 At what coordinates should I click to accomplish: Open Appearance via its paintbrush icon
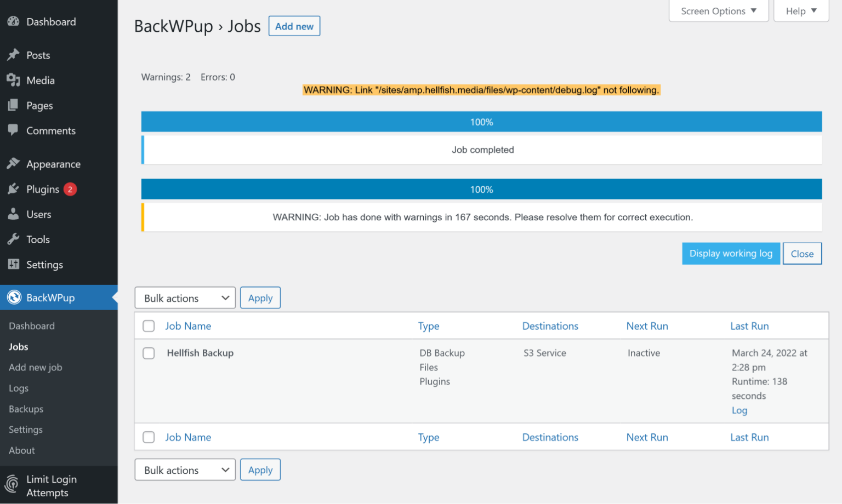pyautogui.click(x=14, y=163)
